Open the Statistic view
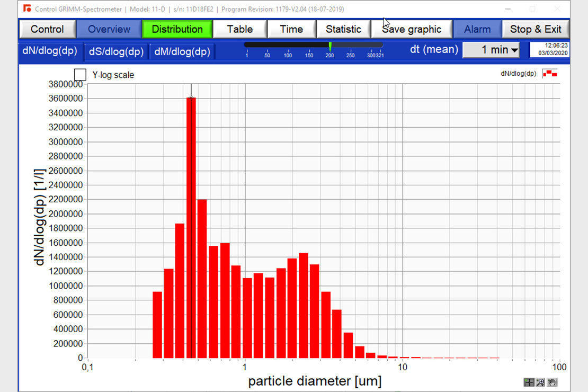 coord(343,29)
